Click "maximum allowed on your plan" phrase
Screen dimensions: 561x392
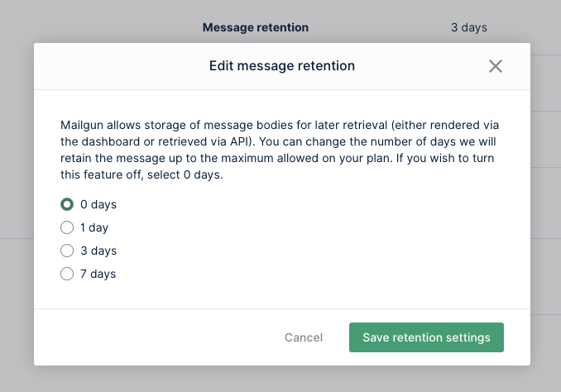click(305, 158)
